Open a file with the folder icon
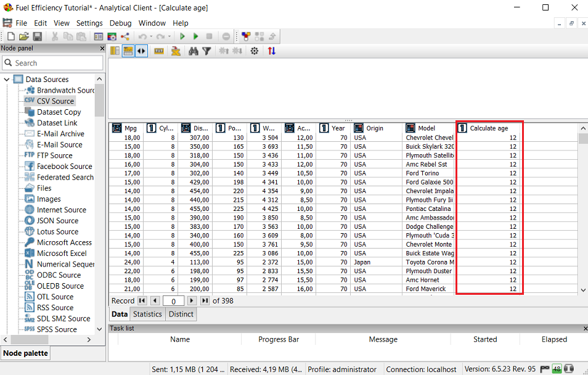The image size is (588, 375). click(x=24, y=37)
